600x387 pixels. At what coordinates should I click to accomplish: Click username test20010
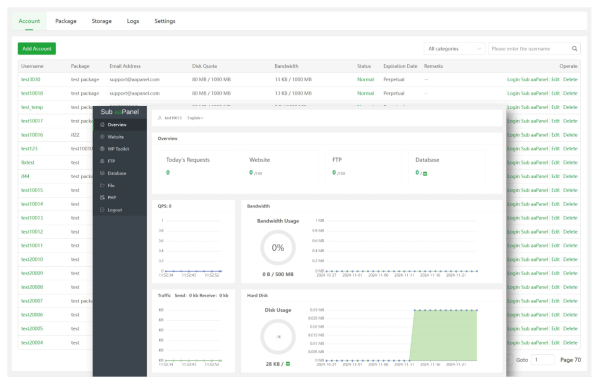pyautogui.click(x=32, y=260)
